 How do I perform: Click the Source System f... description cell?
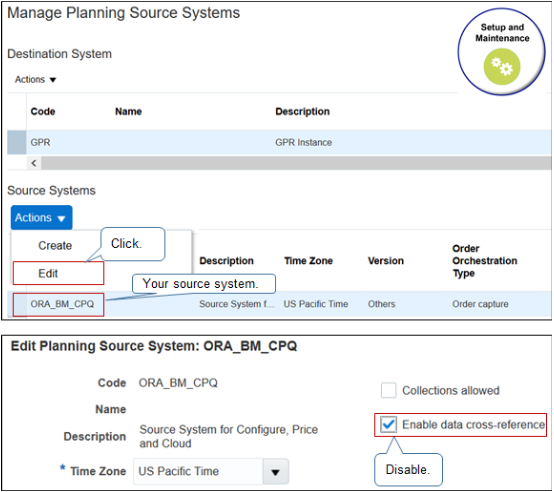[x=237, y=304]
